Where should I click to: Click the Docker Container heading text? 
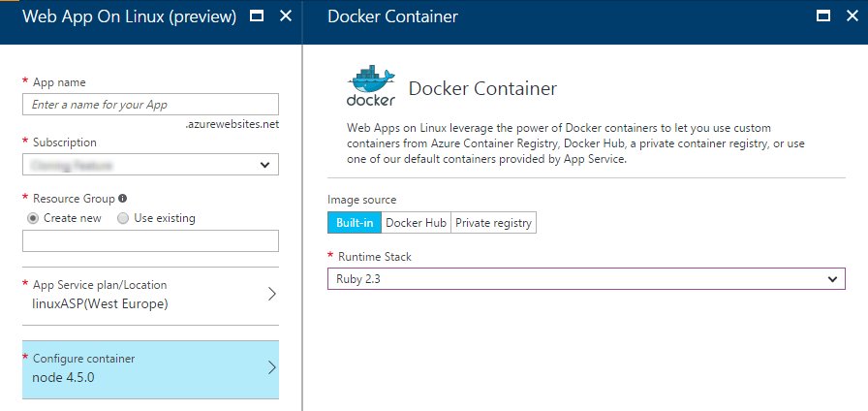point(482,88)
